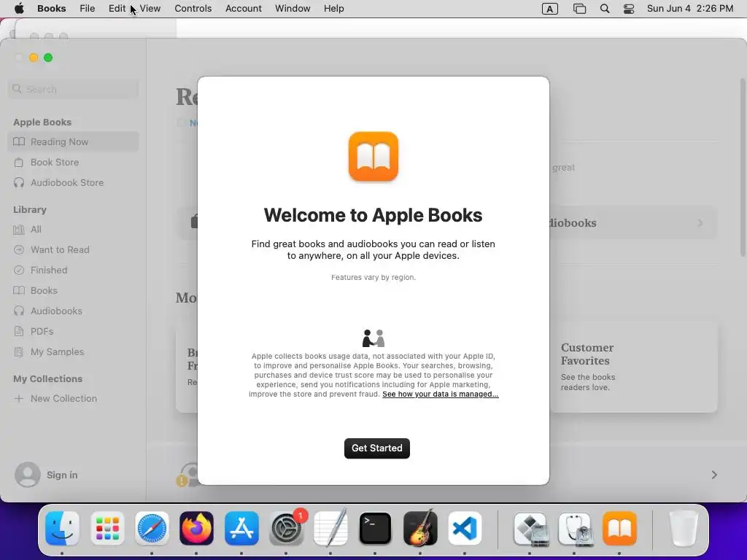Click the Apple Books app icon in dialog

[x=373, y=157]
